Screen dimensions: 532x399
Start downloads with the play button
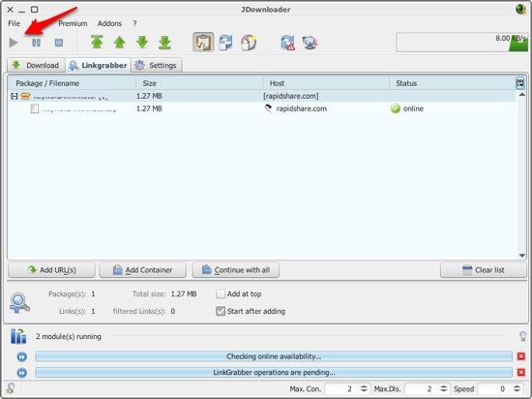click(x=14, y=43)
